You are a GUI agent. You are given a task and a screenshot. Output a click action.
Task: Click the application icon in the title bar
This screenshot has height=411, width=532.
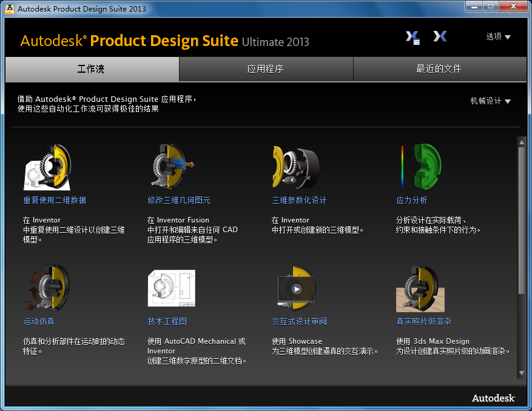pyautogui.click(x=10, y=9)
